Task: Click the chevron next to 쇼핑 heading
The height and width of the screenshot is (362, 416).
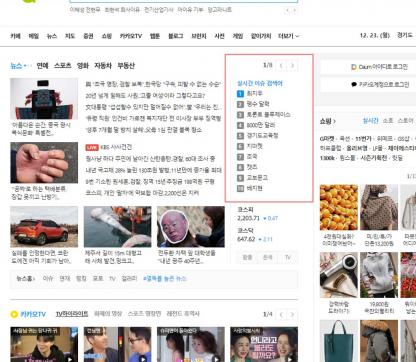Action: [334, 121]
